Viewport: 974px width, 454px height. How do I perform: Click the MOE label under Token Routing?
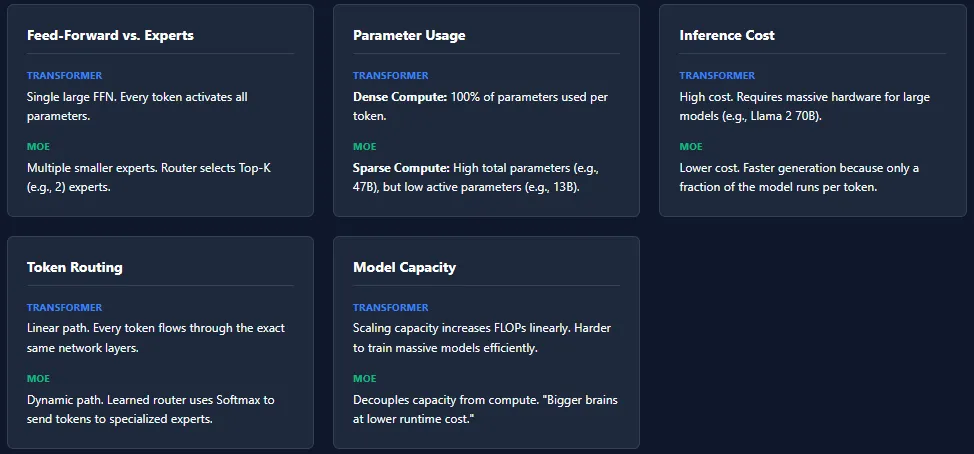point(38,379)
